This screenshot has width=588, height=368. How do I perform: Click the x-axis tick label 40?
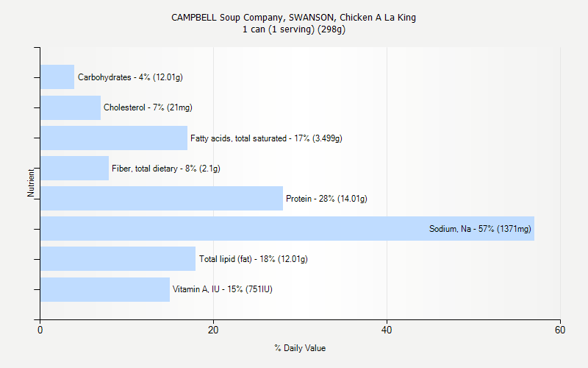[387, 330]
